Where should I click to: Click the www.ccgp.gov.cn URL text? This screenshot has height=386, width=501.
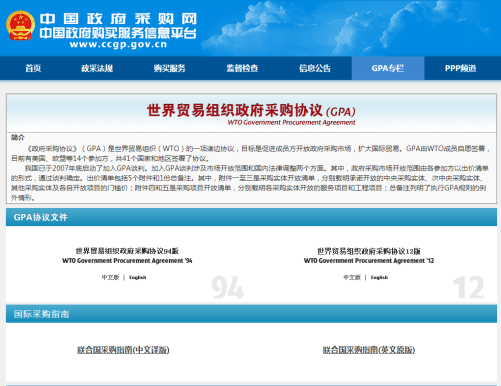pyautogui.click(x=118, y=44)
